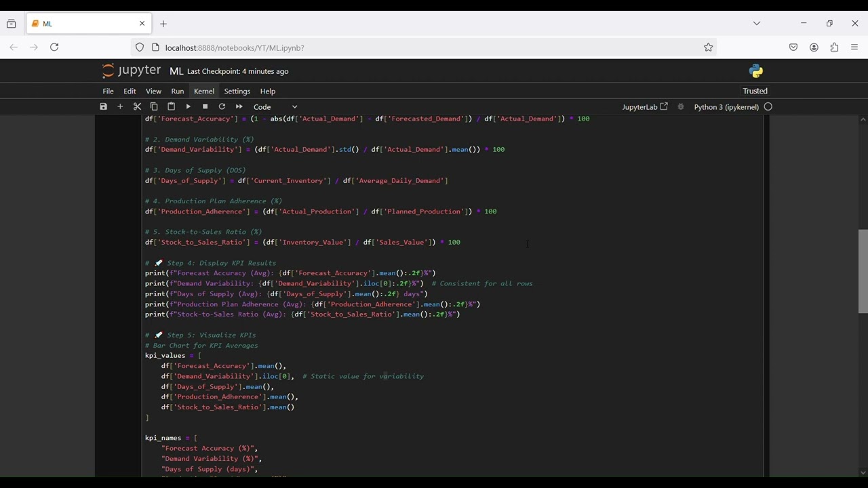The image size is (868, 488).
Task: Click the Jupyter logo
Action: [x=132, y=70]
